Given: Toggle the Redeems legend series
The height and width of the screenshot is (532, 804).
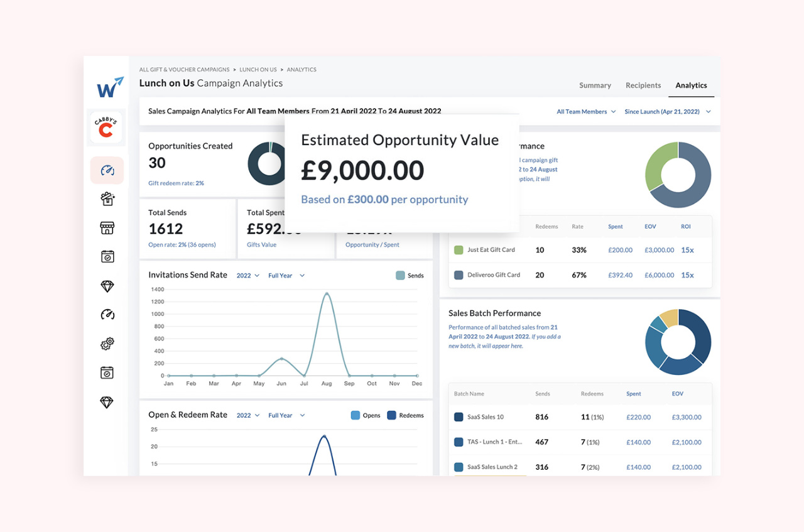Looking at the screenshot, I should [x=405, y=415].
